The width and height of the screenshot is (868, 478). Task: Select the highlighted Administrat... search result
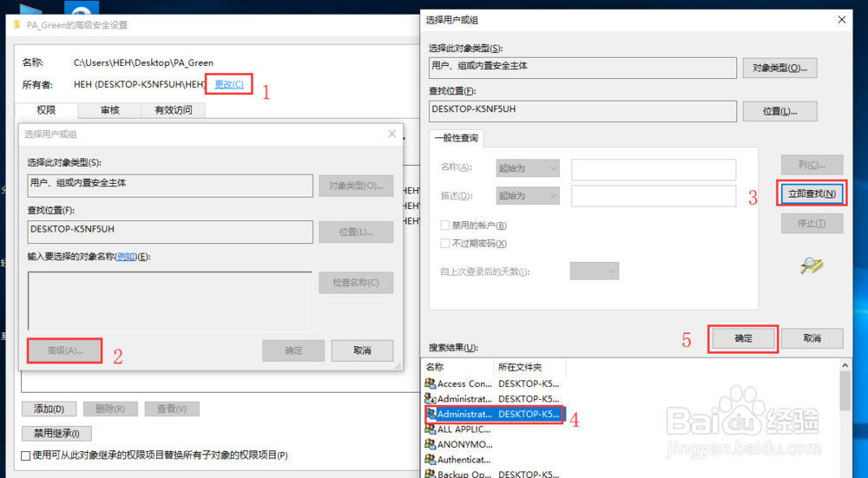(x=495, y=414)
